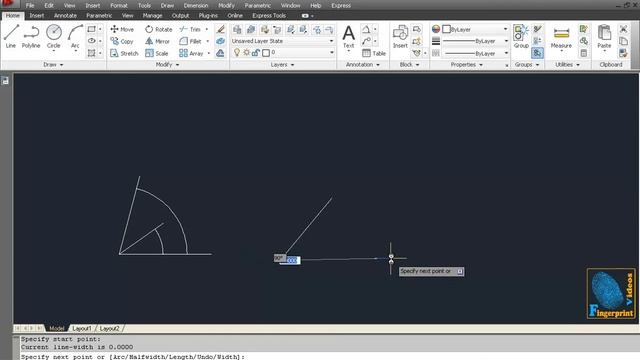Screen dimensions: 640x360
Task: Open the Insert block tool
Action: click(400, 37)
